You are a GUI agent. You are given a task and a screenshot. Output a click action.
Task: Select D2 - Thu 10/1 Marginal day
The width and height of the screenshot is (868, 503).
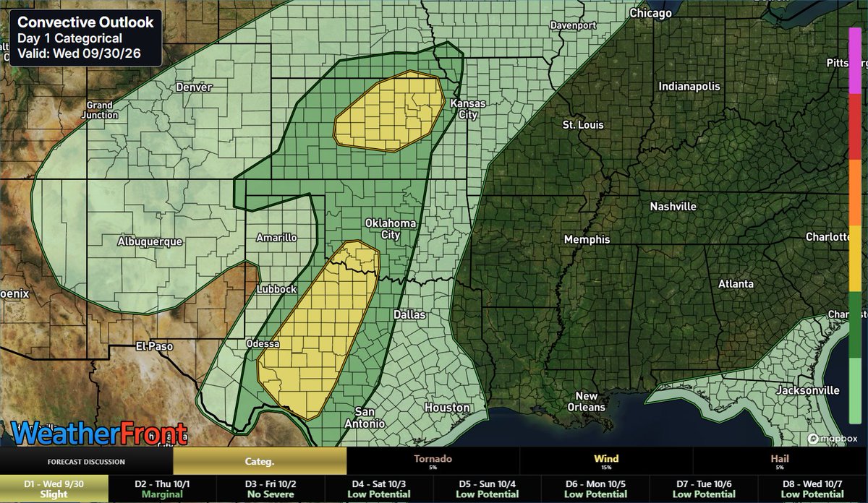(163, 489)
